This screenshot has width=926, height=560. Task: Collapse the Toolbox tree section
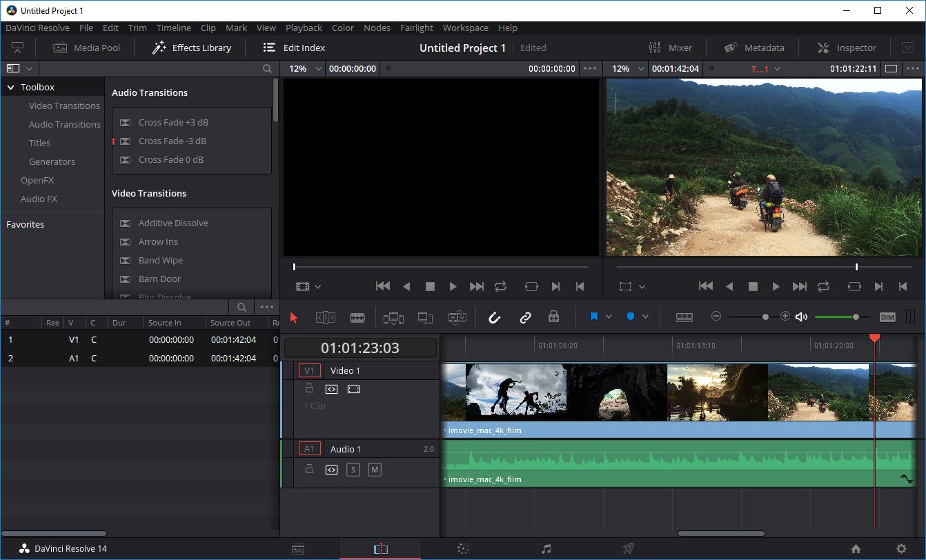point(11,88)
